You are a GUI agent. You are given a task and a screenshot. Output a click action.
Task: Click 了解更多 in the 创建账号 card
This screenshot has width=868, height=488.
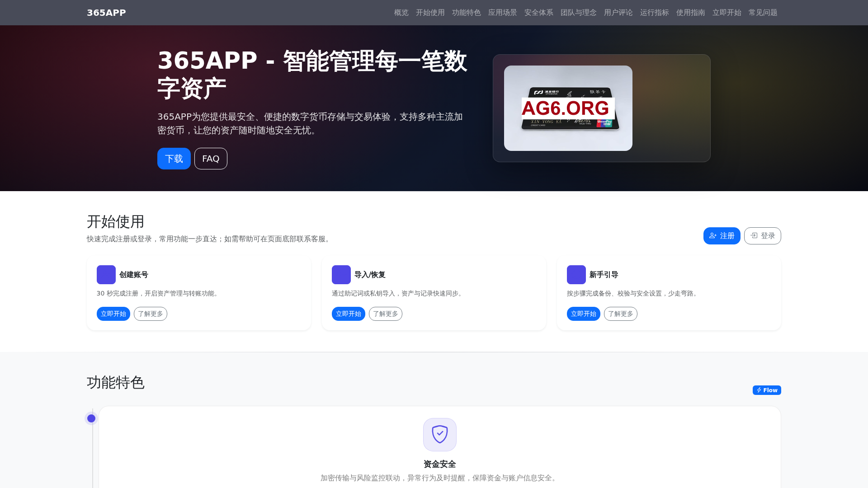[x=151, y=314]
